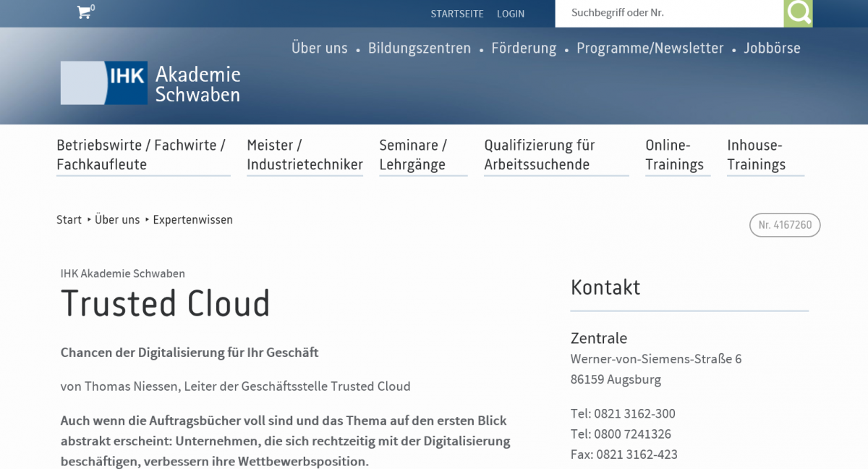Select the Meister / Industrietechniker category
Viewport: 868px width, 469px height.
pos(304,154)
